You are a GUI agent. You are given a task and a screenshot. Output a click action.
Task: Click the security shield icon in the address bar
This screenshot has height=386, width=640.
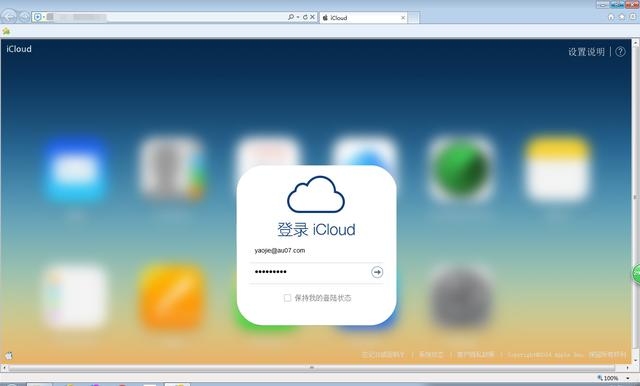tap(38, 17)
